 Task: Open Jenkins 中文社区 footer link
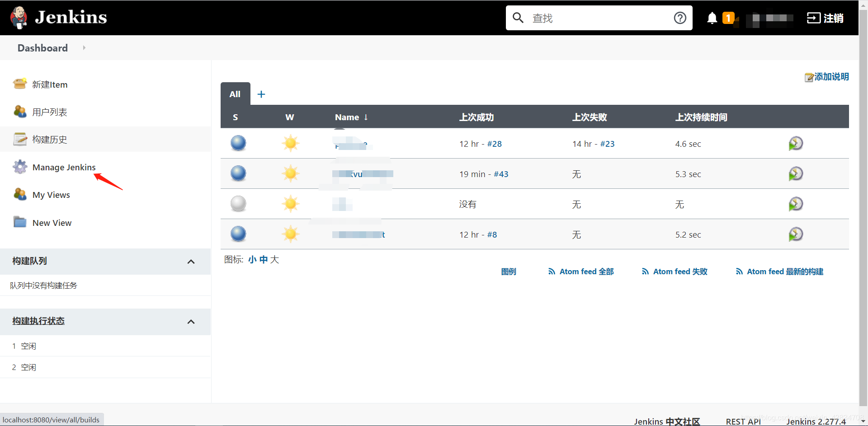pyautogui.click(x=667, y=421)
